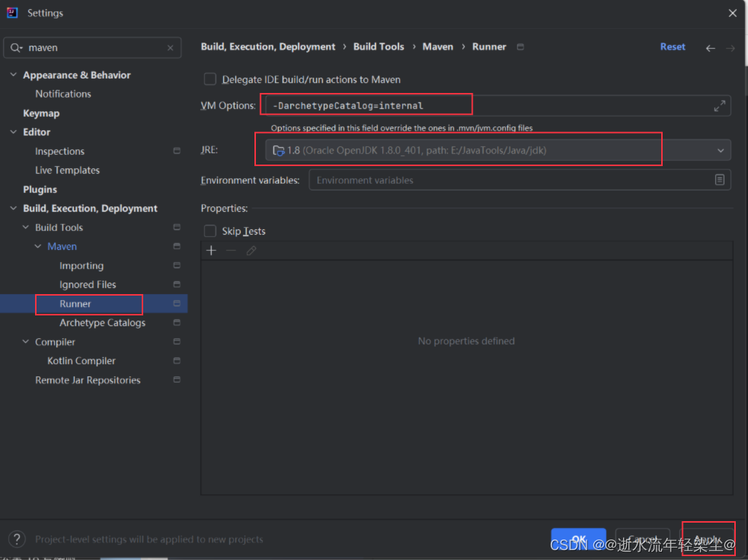Click the Apply button
Screen dimensions: 748x560
pyautogui.click(x=706, y=539)
